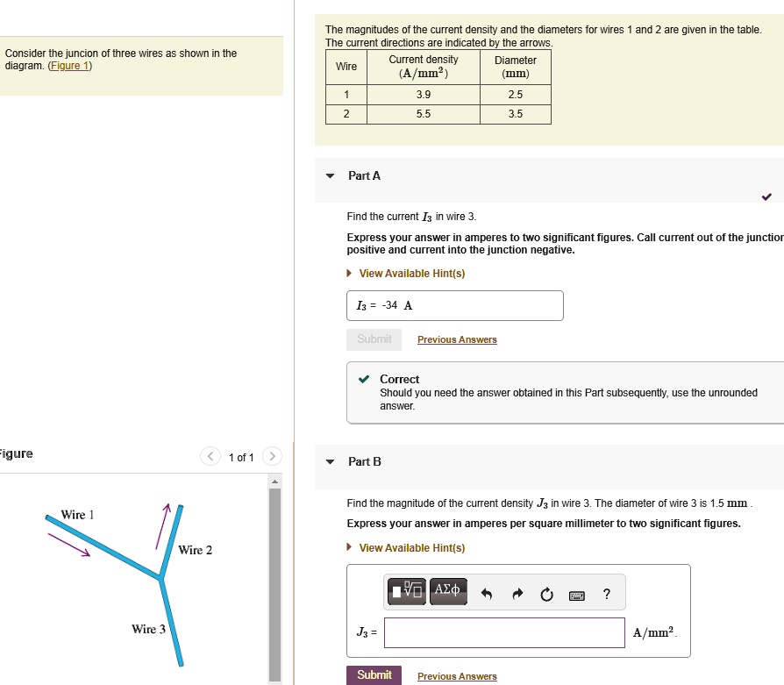
Task: Open the math templates tool
Action: point(407,591)
